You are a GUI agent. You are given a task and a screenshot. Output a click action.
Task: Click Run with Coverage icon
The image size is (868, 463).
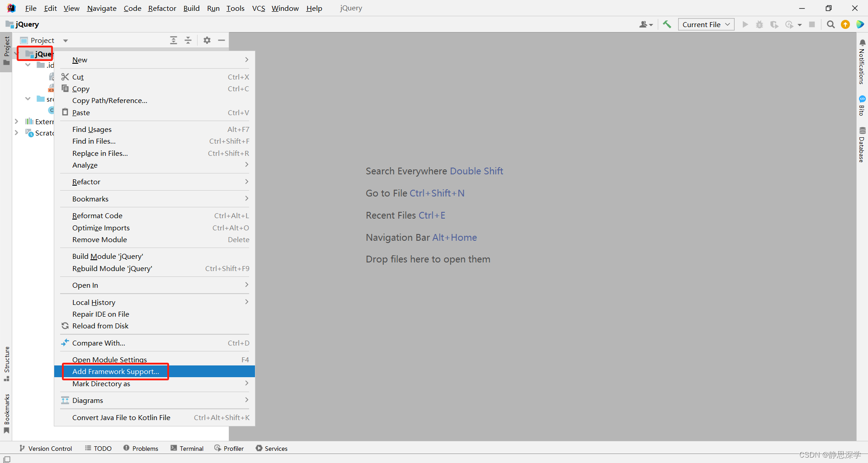tap(774, 24)
